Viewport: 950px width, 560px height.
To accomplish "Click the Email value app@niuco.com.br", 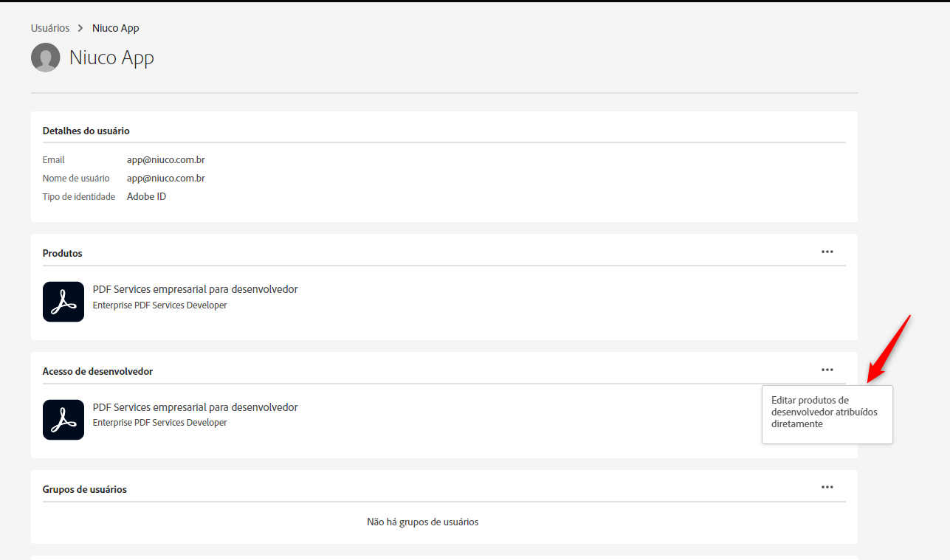I will click(x=166, y=159).
